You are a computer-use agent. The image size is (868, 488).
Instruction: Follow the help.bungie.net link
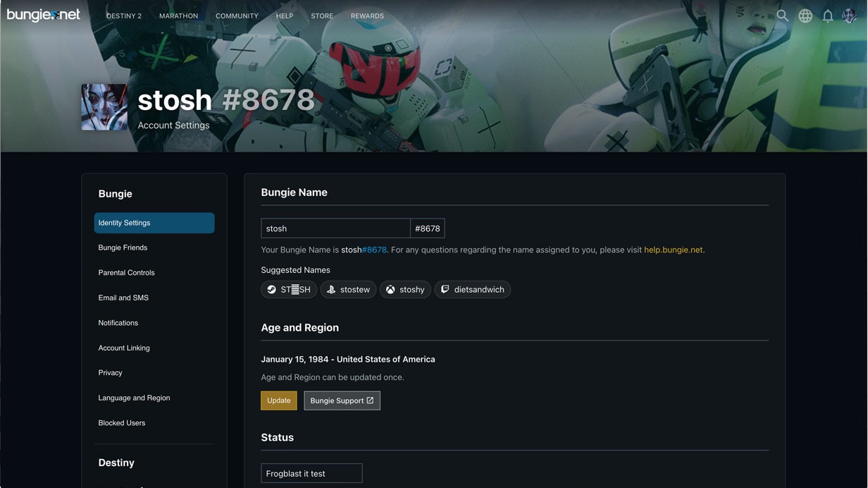674,250
